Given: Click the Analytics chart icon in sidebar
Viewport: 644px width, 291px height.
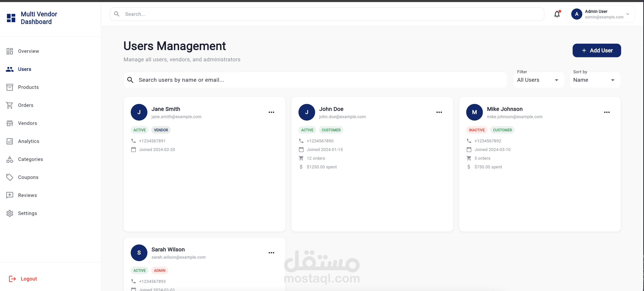Looking at the screenshot, I should click(10, 141).
